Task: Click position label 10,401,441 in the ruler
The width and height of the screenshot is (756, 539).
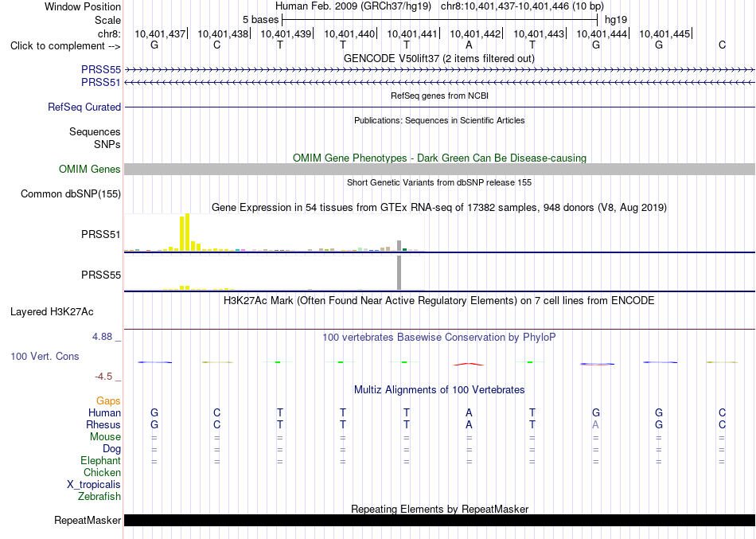Action: pyautogui.click(x=412, y=33)
